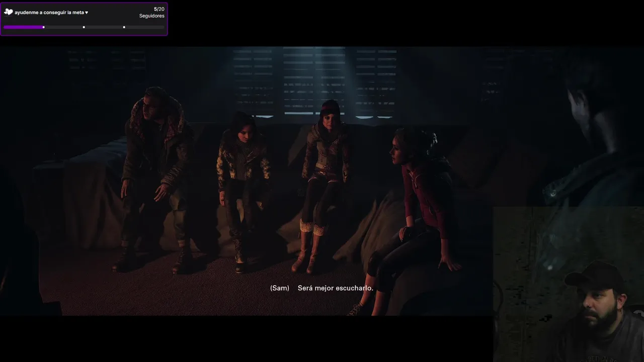644x362 pixels.
Task: Click the heart icon in follower goal widget
Action: tap(8, 12)
